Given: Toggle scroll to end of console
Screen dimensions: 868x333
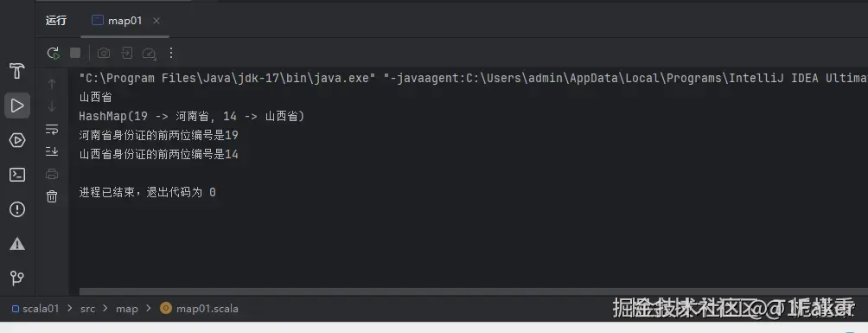Looking at the screenshot, I should click(52, 151).
